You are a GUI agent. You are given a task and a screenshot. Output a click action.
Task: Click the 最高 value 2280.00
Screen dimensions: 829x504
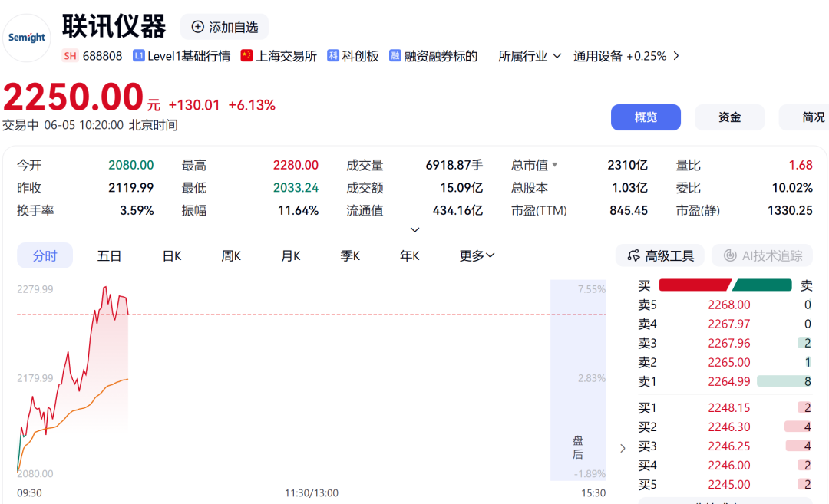point(296,166)
